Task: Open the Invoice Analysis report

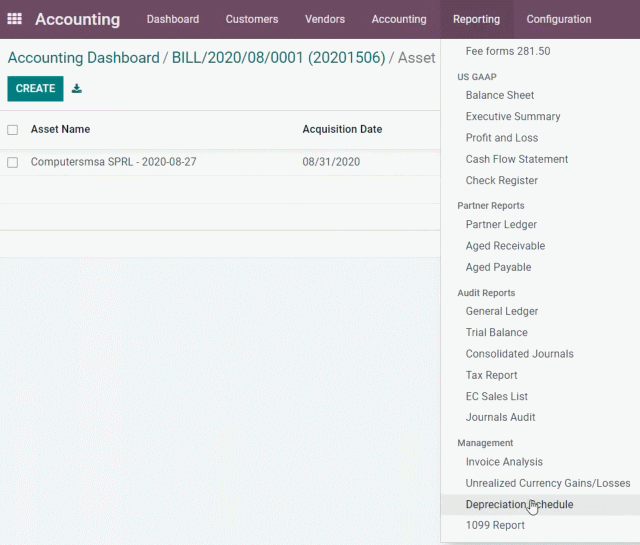Action: click(504, 462)
